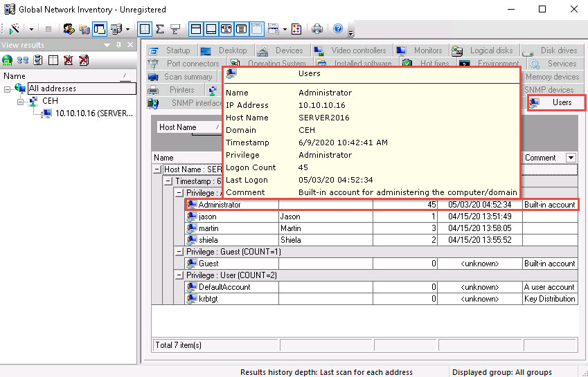Image resolution: width=588 pixels, height=377 pixels.
Task: Collapse the Privilege Administrator group
Action: click(x=179, y=193)
